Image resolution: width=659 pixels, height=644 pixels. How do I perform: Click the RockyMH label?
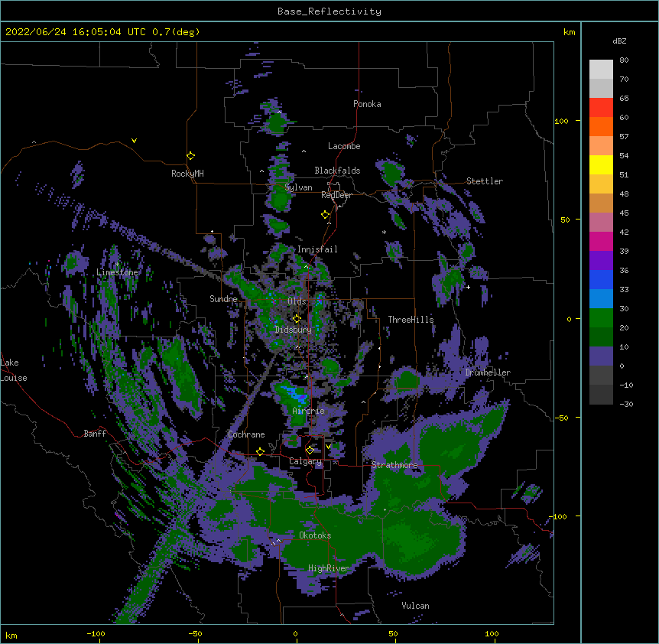coord(187,173)
